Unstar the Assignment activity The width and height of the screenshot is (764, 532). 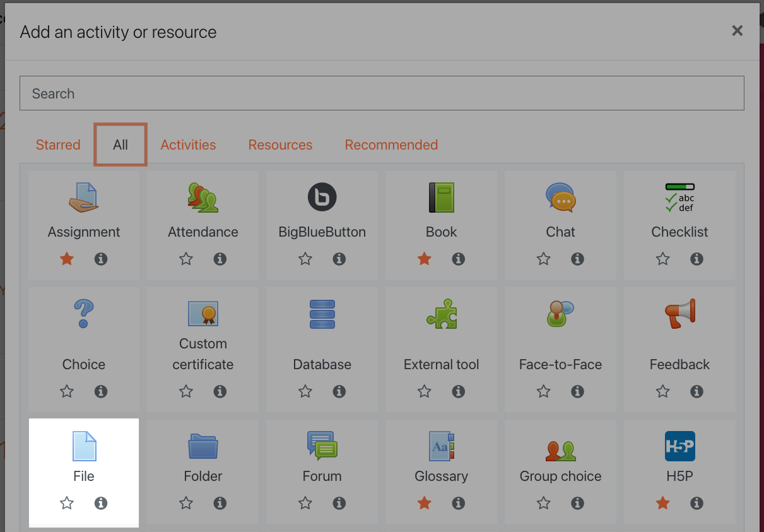(x=67, y=259)
